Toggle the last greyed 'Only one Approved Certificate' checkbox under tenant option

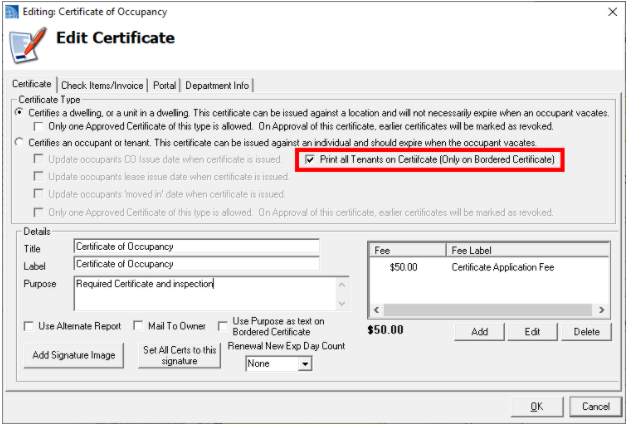tap(39, 212)
